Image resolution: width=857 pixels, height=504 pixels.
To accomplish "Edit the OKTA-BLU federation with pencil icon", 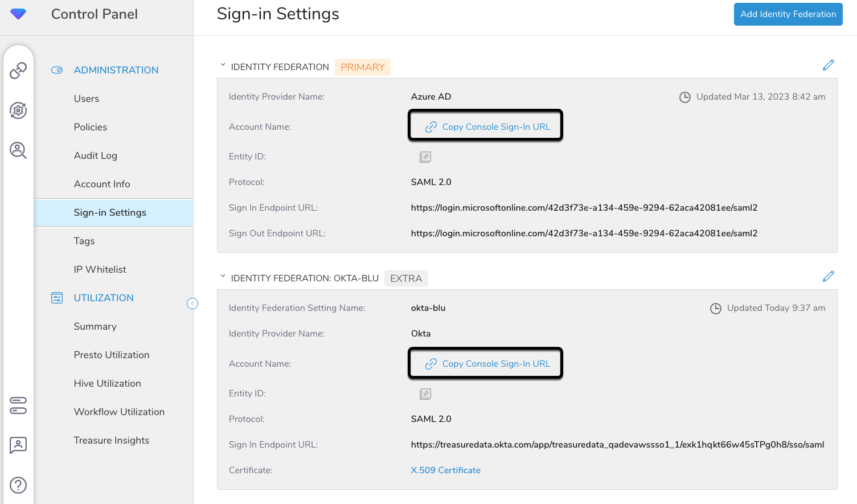I will point(829,277).
